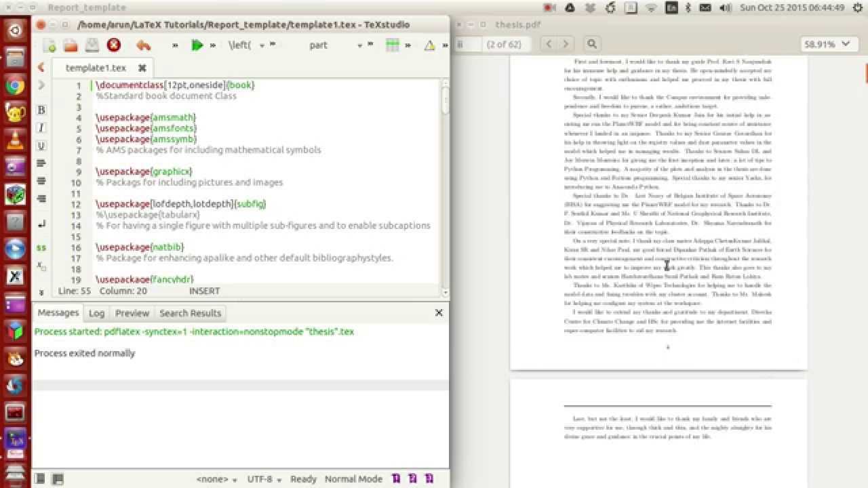Image resolution: width=868 pixels, height=488 pixels.
Task: Click the 'Process exited normally' message
Action: coord(85,353)
